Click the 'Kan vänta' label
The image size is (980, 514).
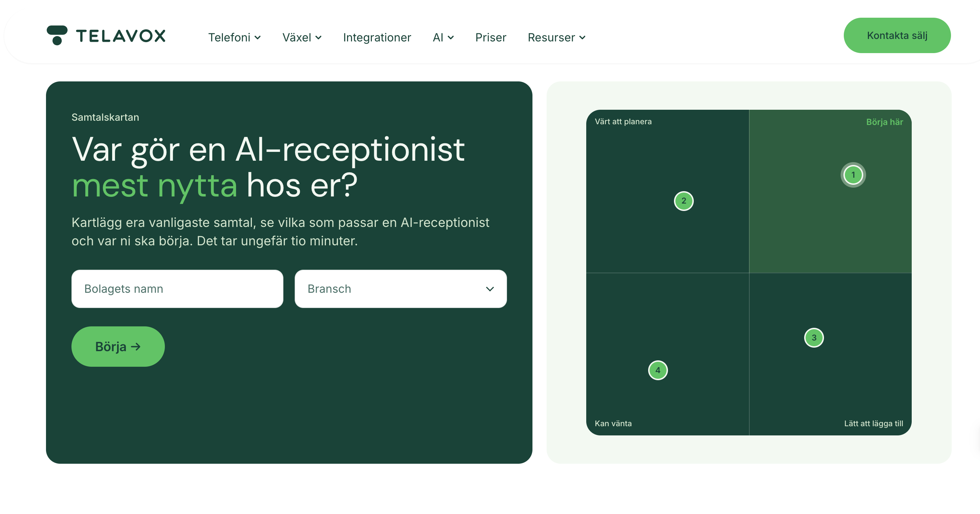[613, 423]
